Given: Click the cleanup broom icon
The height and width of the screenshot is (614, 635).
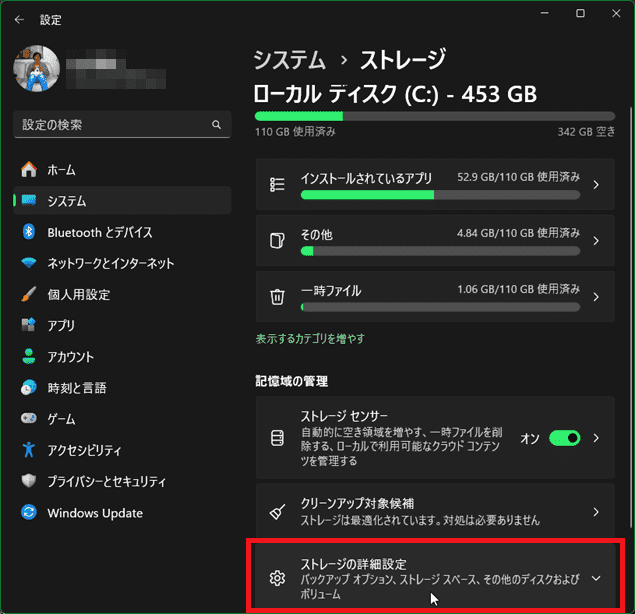Looking at the screenshot, I should tap(277, 512).
